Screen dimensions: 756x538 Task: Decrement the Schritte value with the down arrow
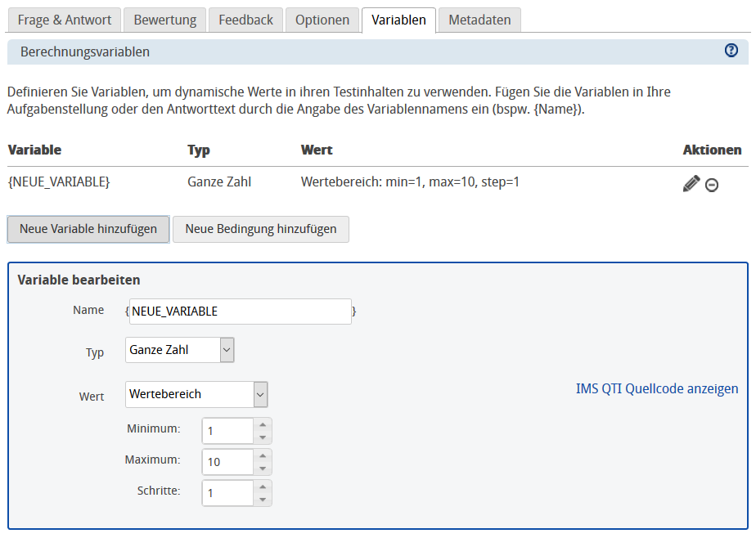click(263, 497)
